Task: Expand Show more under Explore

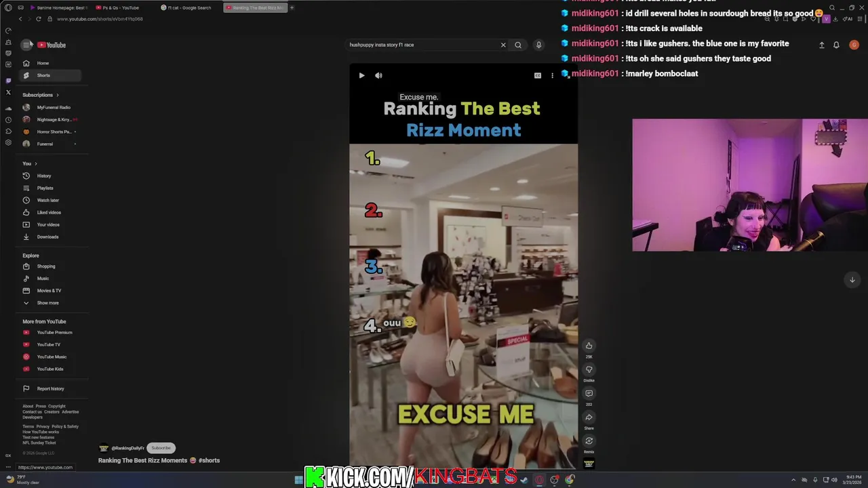Action: tap(51, 303)
